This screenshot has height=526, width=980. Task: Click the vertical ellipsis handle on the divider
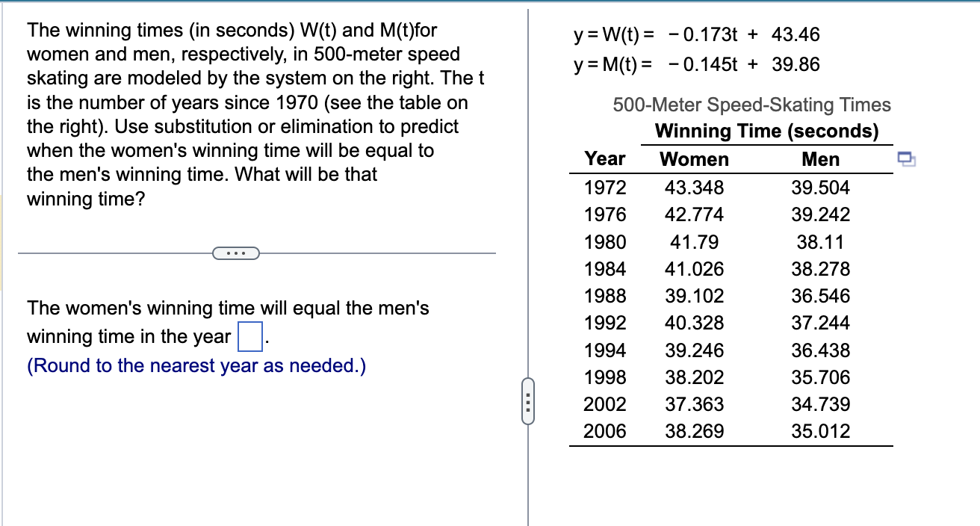[x=528, y=401]
